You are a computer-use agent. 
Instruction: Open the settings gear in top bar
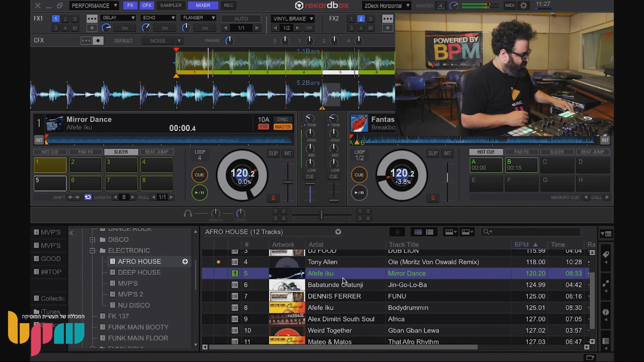click(524, 6)
